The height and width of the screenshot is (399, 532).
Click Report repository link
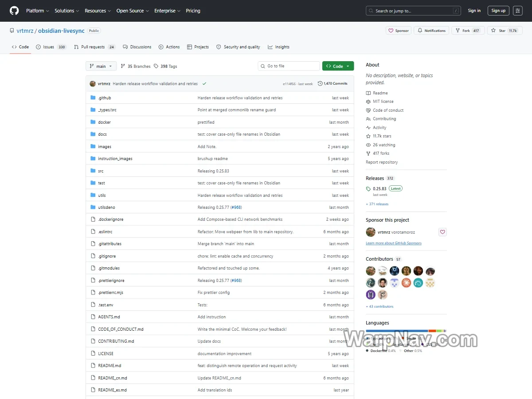pyautogui.click(x=382, y=162)
